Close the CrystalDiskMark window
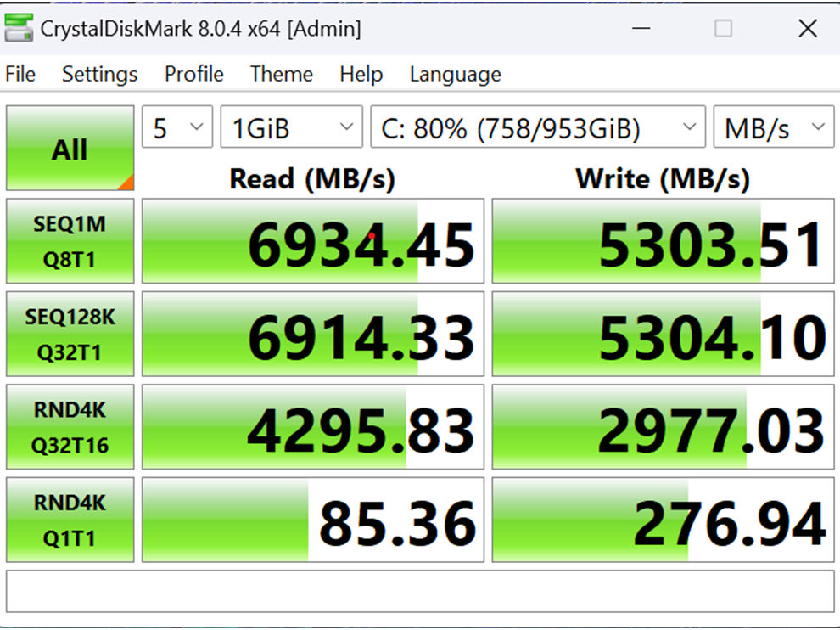Screen dimensions: 840x630 807,28
